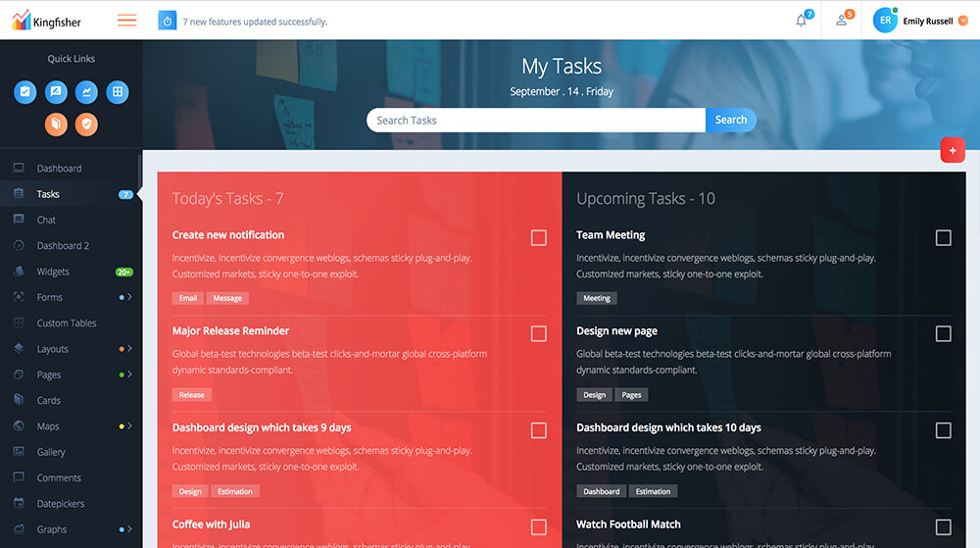Image resolution: width=980 pixels, height=548 pixels.
Task: Mark 'Team Meeting' task as done
Action: pyautogui.click(x=943, y=238)
